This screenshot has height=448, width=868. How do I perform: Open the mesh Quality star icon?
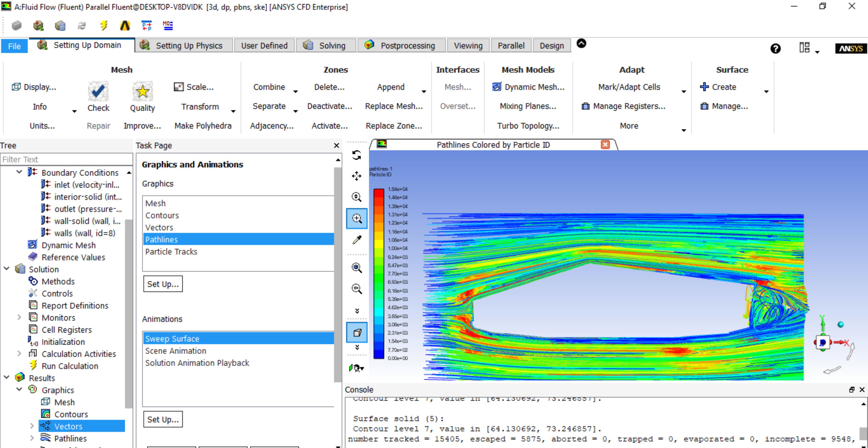click(142, 91)
